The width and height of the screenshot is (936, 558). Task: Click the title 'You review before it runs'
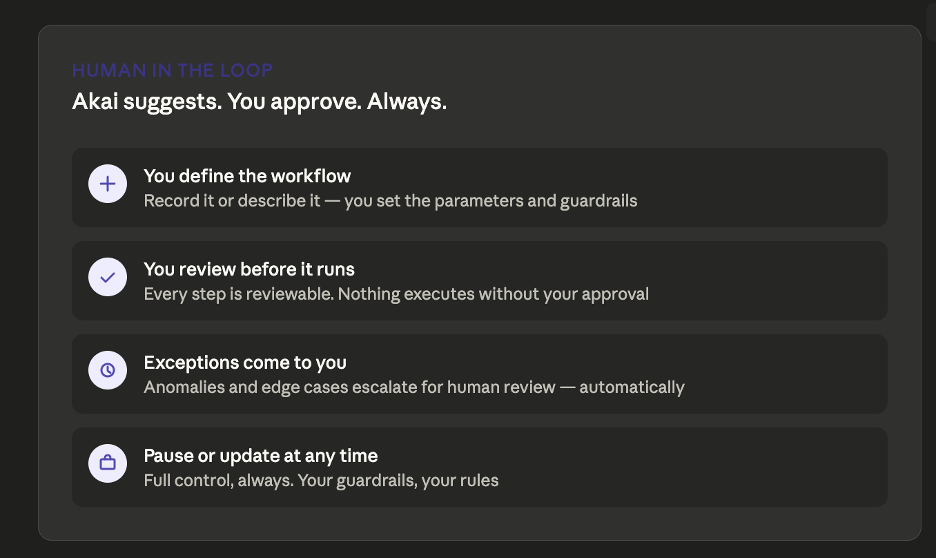pyautogui.click(x=249, y=269)
